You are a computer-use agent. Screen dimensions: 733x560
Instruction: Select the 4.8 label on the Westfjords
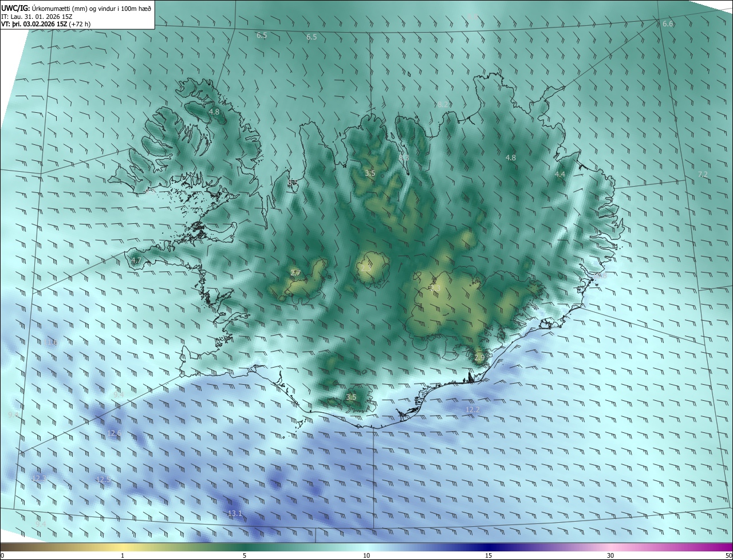(214, 112)
